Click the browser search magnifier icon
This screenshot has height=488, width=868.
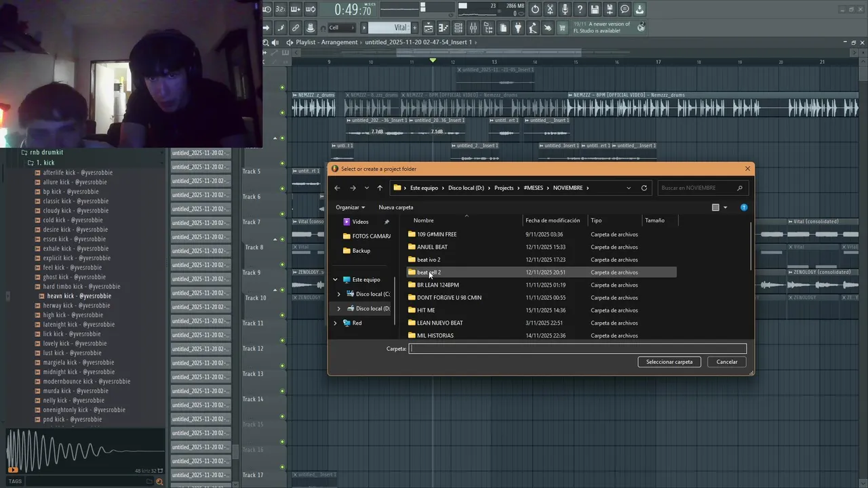tap(159, 482)
